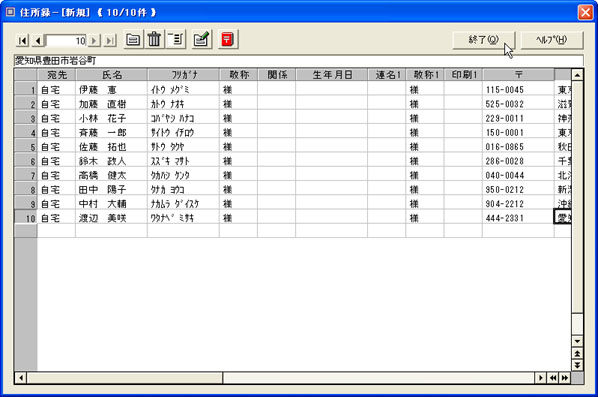Click the horizontal scrollbar right arrow
The height and width of the screenshot is (397, 598).
540,378
